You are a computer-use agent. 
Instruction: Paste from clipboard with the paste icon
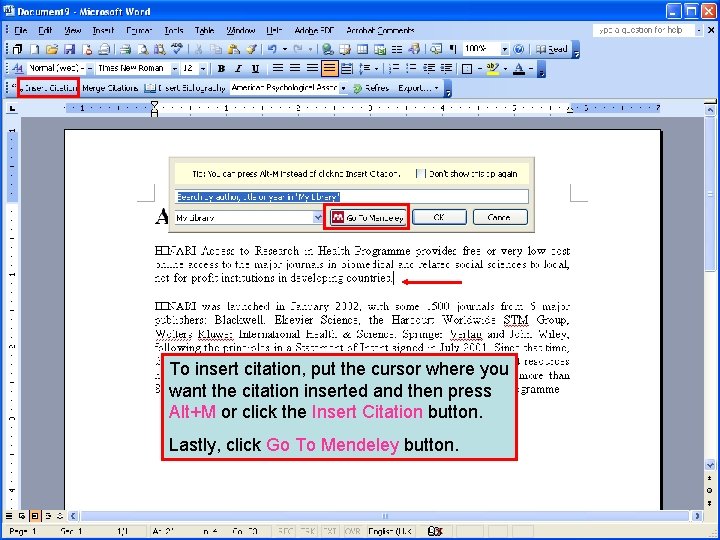coord(233,49)
